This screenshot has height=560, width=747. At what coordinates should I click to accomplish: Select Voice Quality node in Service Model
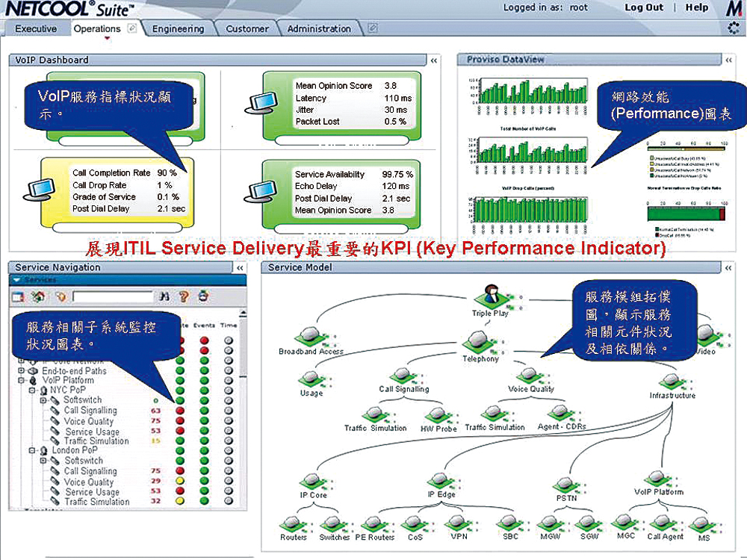coord(530,381)
